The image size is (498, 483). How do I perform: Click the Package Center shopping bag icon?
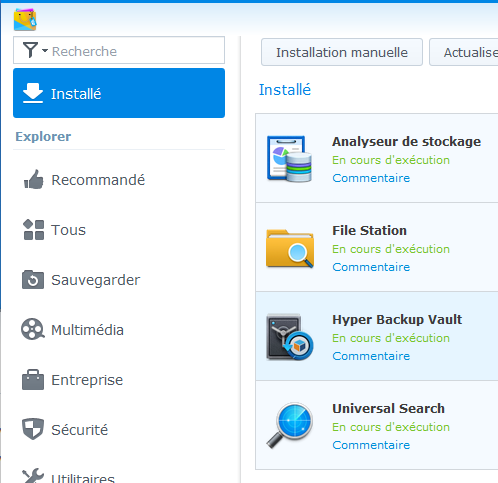[25, 20]
